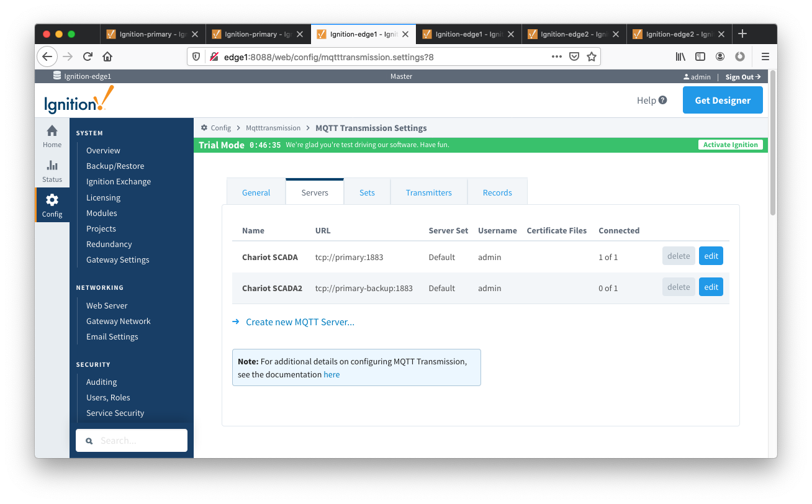Delete the Chariot SCADA2 server
The width and height of the screenshot is (812, 504).
click(x=679, y=287)
